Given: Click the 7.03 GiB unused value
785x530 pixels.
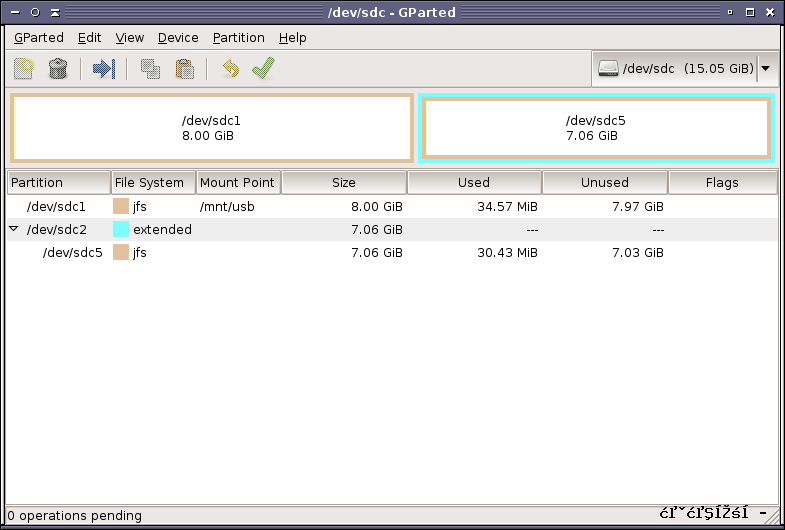Looking at the screenshot, I should click(638, 252).
